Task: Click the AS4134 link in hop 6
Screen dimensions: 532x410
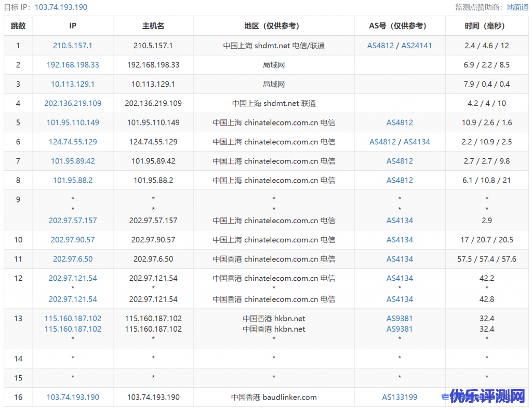Action: [x=417, y=142]
